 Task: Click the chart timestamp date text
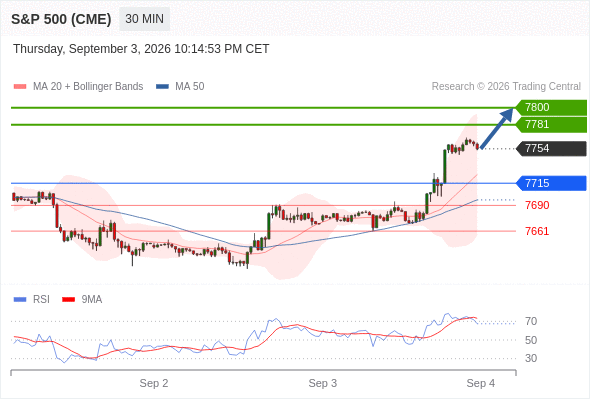click(141, 49)
